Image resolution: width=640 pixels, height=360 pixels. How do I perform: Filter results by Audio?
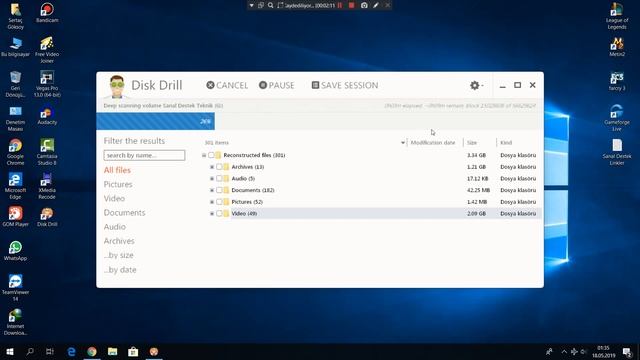(115, 227)
